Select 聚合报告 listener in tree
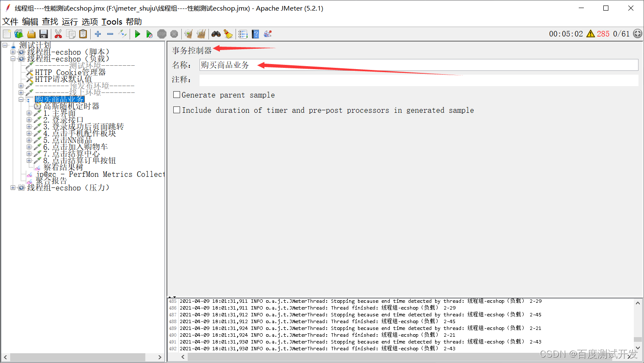Screen dimensions: 644x363 tap(51, 181)
